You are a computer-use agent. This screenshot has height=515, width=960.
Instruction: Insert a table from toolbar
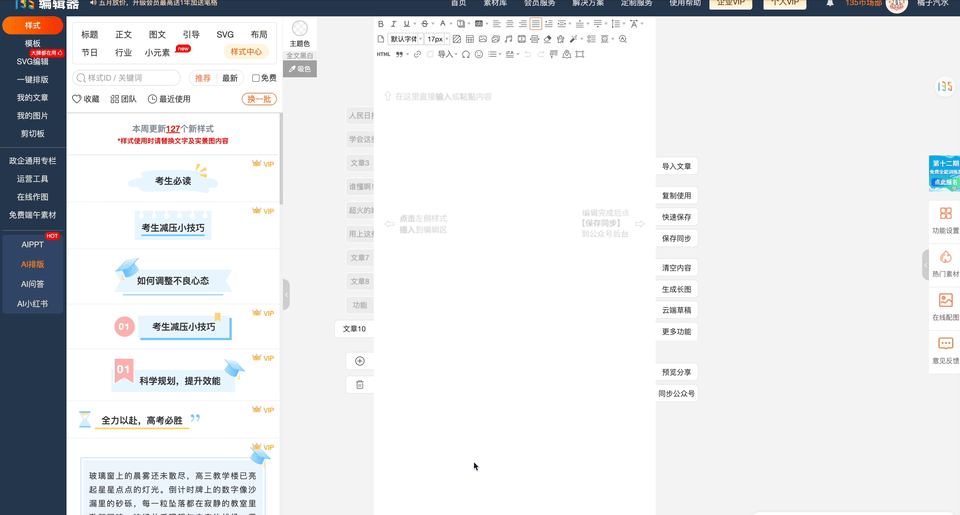click(x=470, y=39)
